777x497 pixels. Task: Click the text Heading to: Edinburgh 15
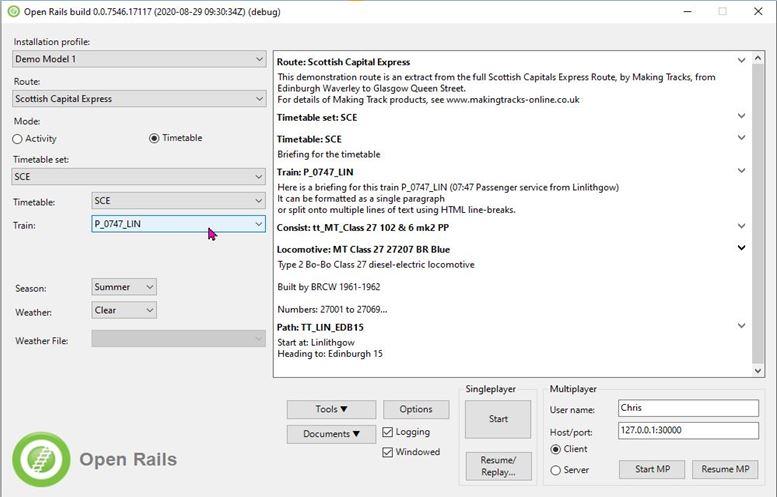pyautogui.click(x=330, y=354)
